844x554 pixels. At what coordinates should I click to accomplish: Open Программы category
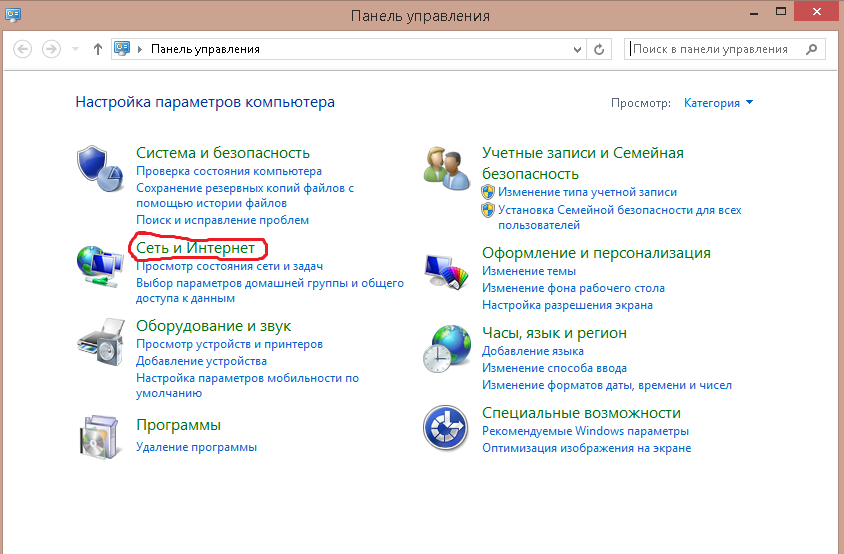(178, 425)
